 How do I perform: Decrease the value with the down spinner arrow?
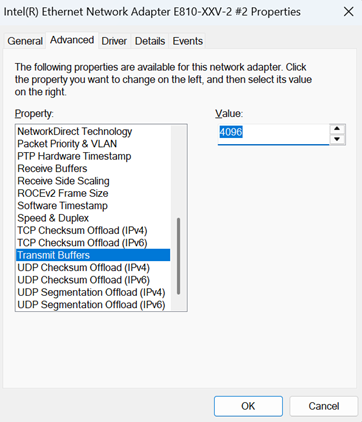[x=337, y=139]
